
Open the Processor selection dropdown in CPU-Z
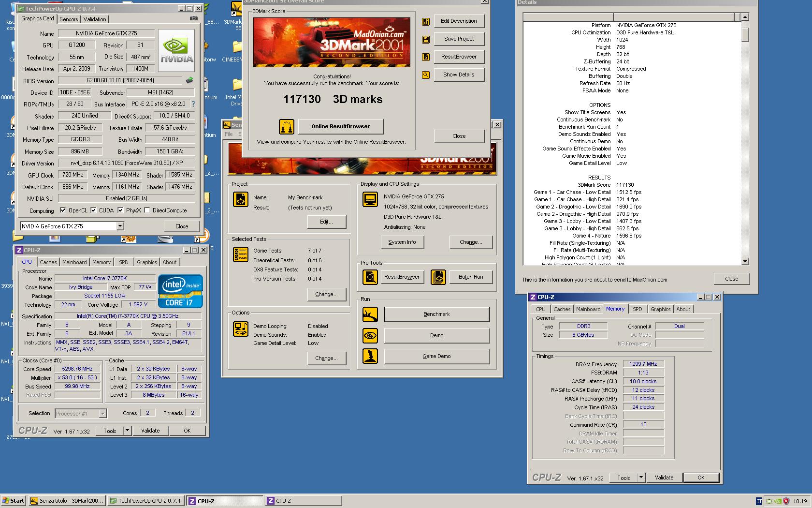(102, 414)
